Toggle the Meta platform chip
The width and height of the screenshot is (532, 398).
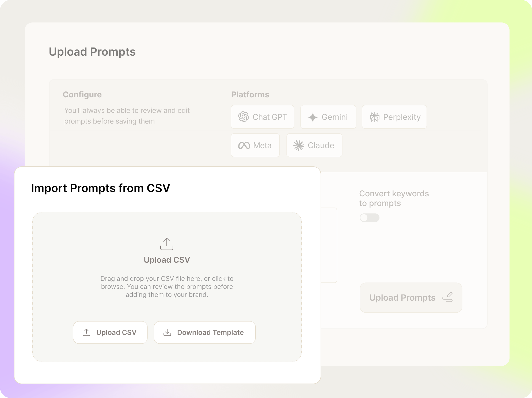[x=255, y=145]
